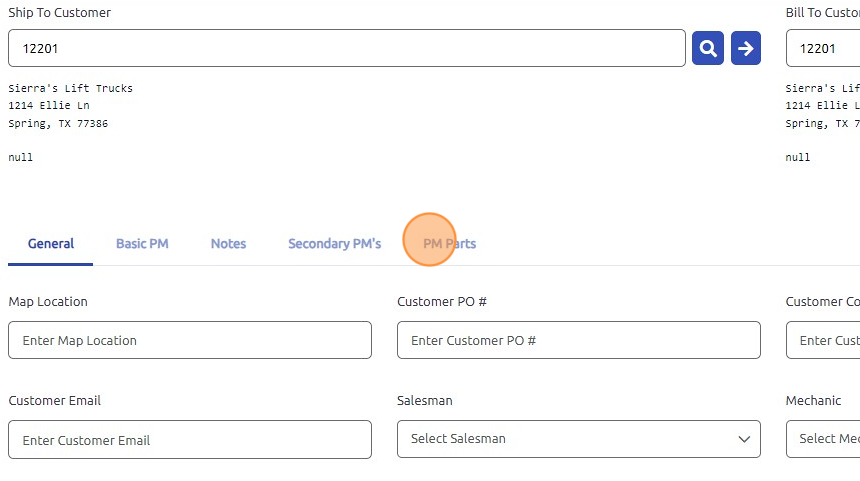Image resolution: width=860 pixels, height=481 pixels.
Task: Click the Bill To Customer number field
Action: pos(823,48)
